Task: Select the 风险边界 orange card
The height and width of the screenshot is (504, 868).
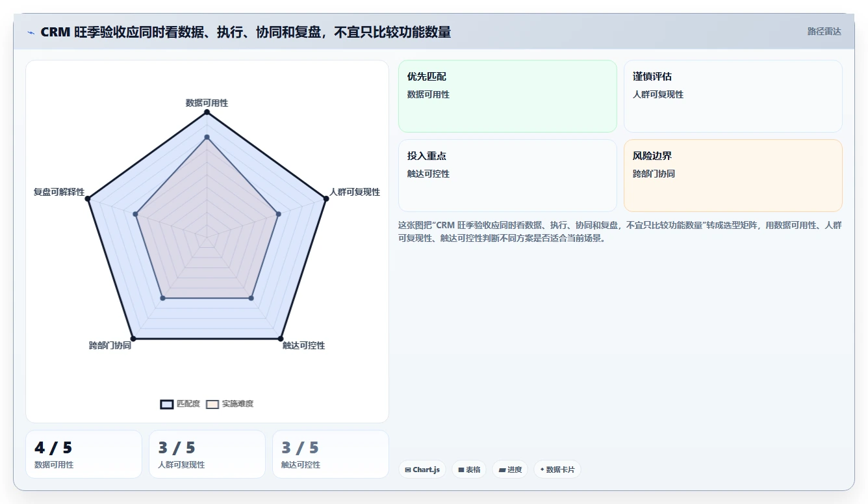Action: [733, 176]
